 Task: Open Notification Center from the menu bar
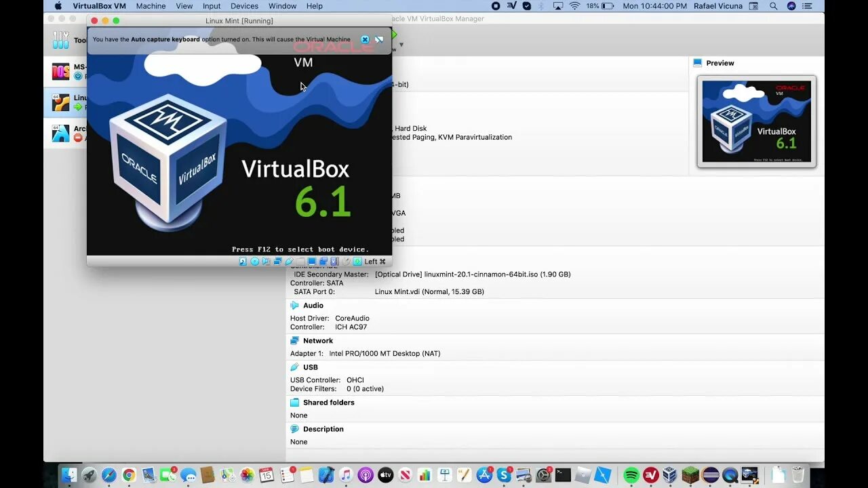(x=808, y=6)
